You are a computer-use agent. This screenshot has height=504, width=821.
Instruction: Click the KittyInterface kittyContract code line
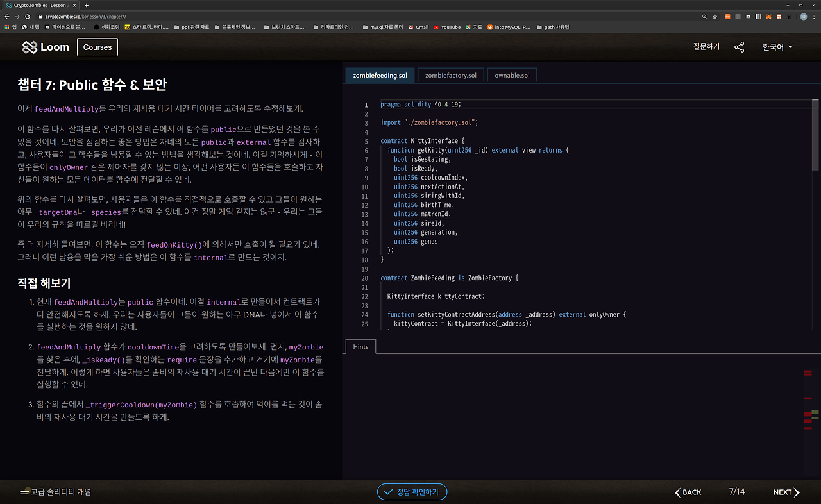(x=436, y=296)
